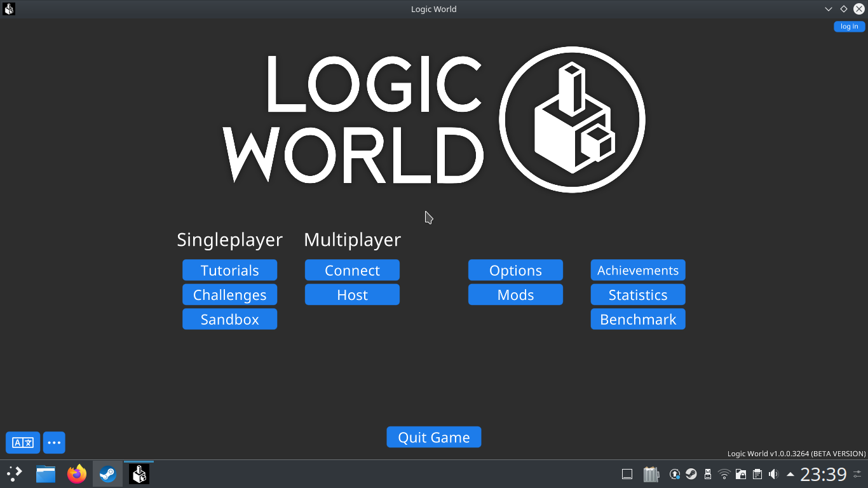Launch Firefox from the taskbar
This screenshot has height=488, width=868.
(77, 474)
